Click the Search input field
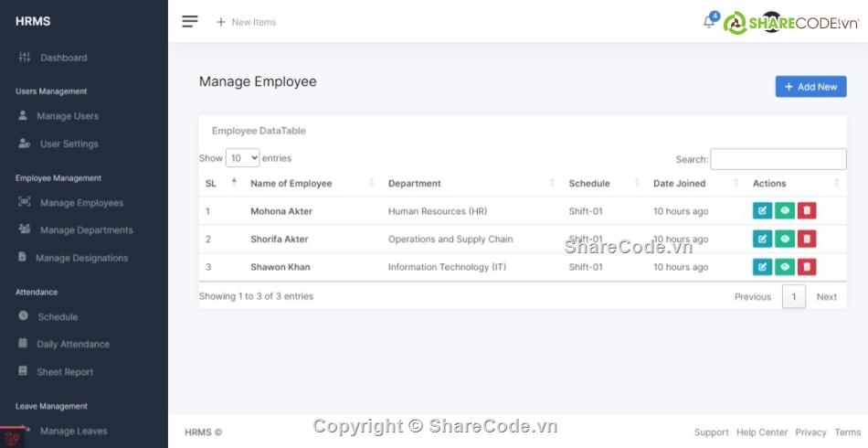 point(778,159)
